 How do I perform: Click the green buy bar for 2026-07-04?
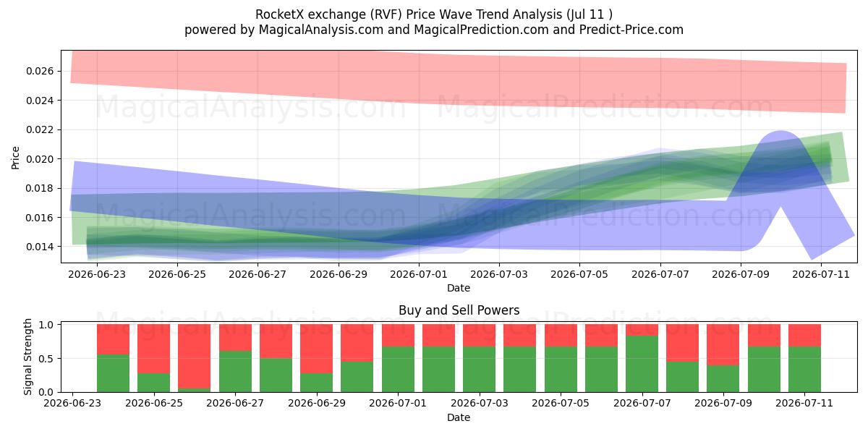[520, 370]
